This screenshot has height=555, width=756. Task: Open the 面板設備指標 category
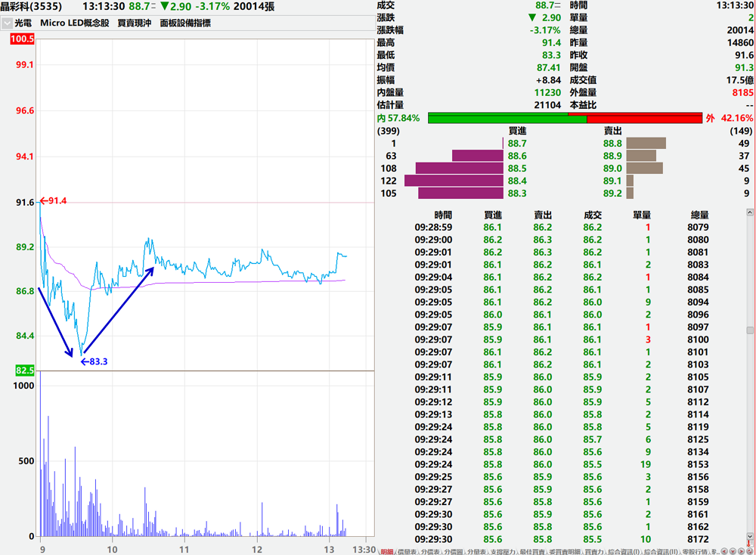(185, 23)
